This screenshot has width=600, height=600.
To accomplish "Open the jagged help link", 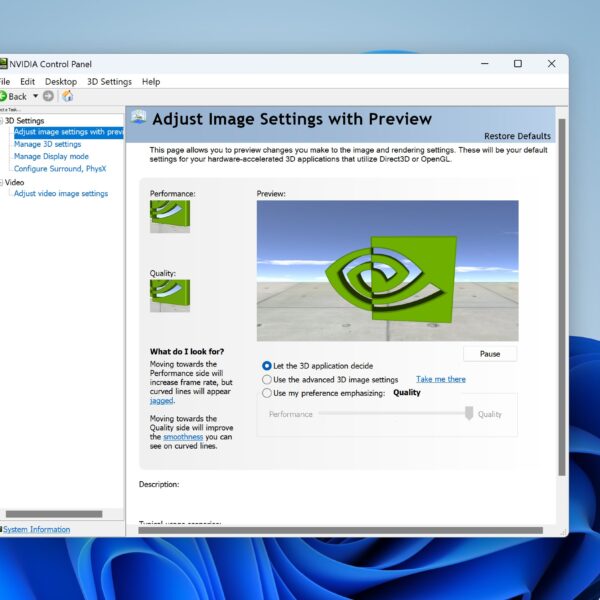I will point(161,401).
